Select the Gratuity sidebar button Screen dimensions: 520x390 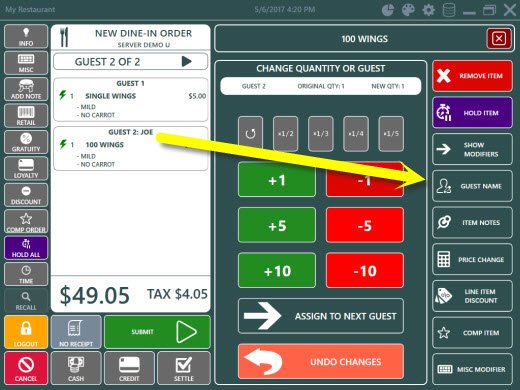26,142
